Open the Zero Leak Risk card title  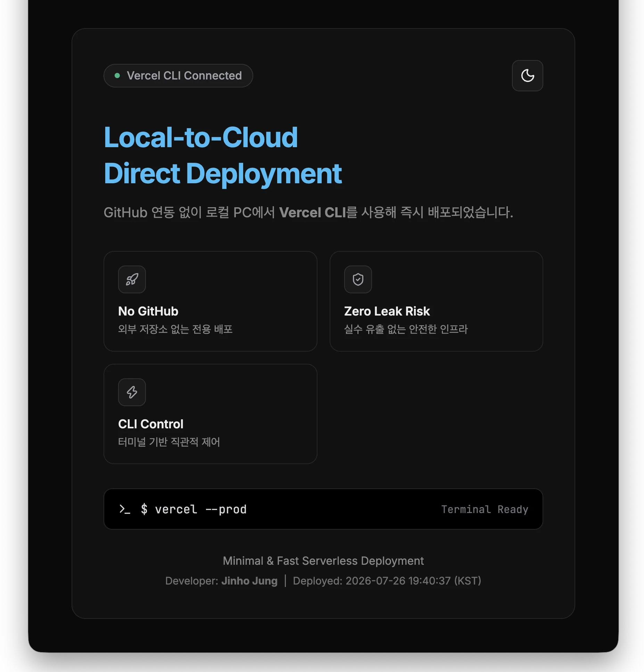tap(387, 311)
